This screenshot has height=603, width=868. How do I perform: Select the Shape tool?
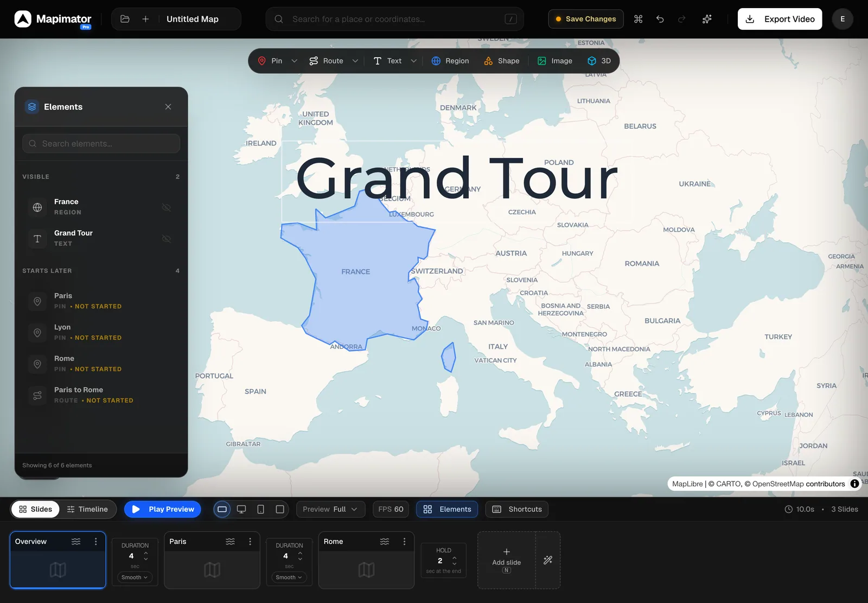pyautogui.click(x=502, y=61)
